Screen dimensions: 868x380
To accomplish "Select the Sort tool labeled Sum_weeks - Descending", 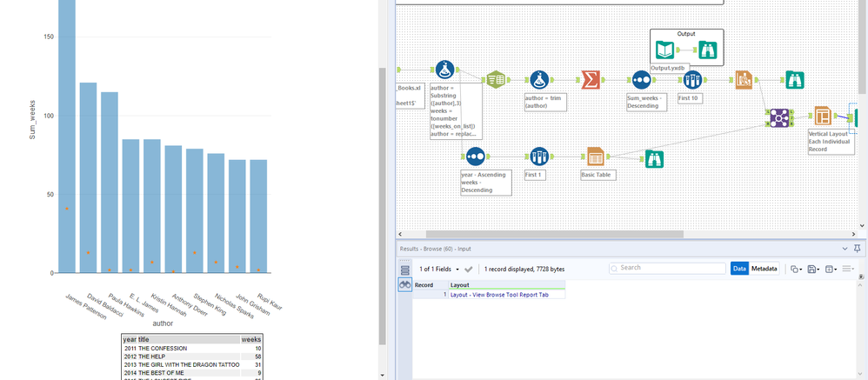I will coord(641,80).
